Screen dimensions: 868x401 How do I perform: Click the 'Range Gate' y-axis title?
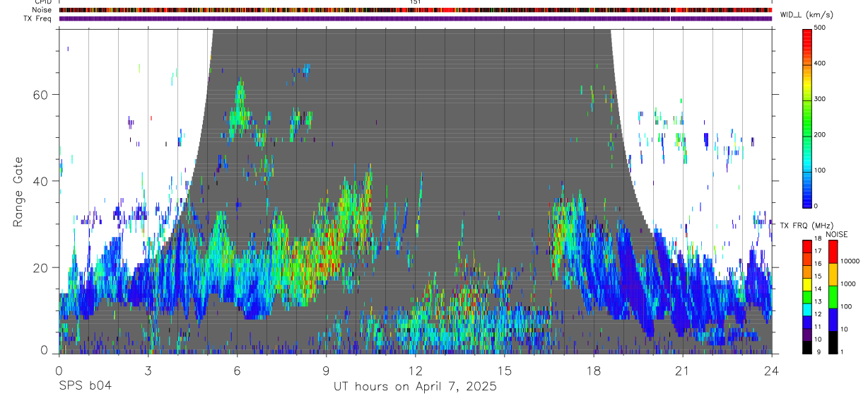(18, 191)
